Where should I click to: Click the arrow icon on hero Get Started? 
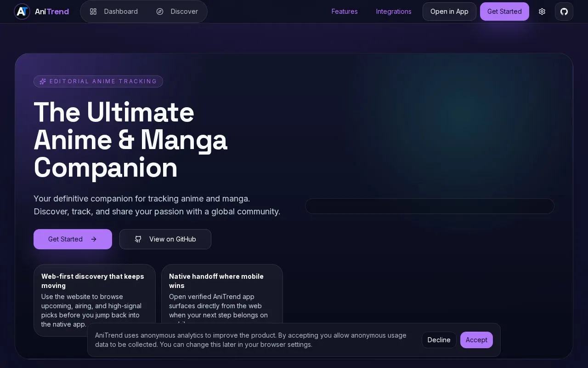click(94, 239)
